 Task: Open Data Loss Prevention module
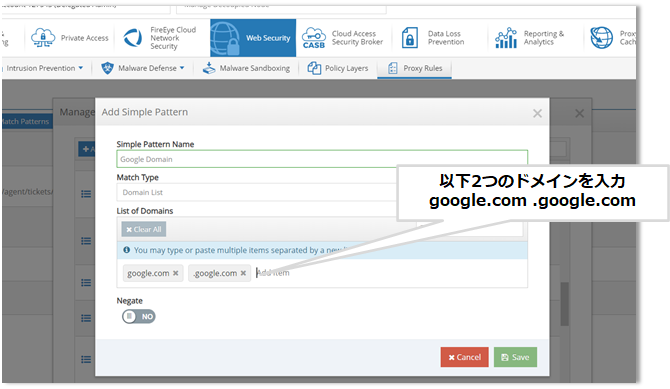coord(433,38)
